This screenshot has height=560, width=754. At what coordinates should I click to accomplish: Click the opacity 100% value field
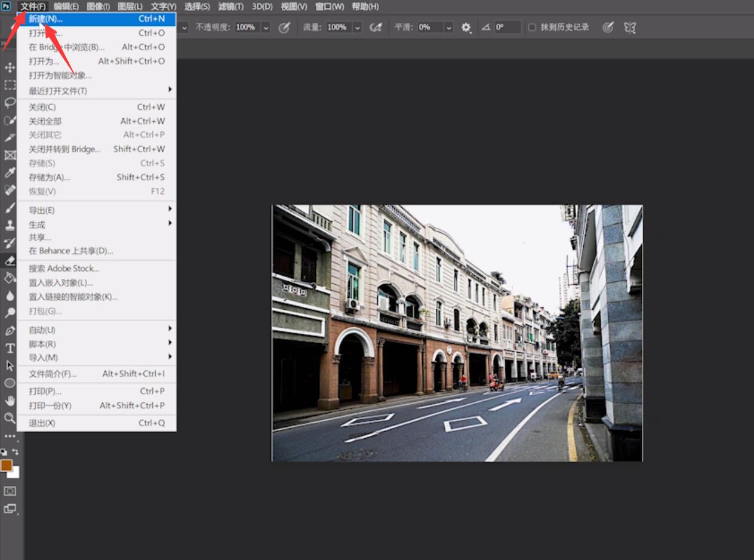tap(247, 27)
